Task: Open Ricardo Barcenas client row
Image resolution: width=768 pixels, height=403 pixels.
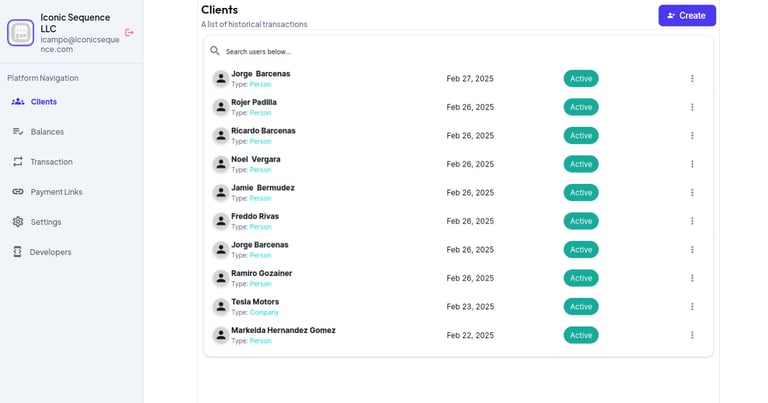Action: [x=263, y=131]
